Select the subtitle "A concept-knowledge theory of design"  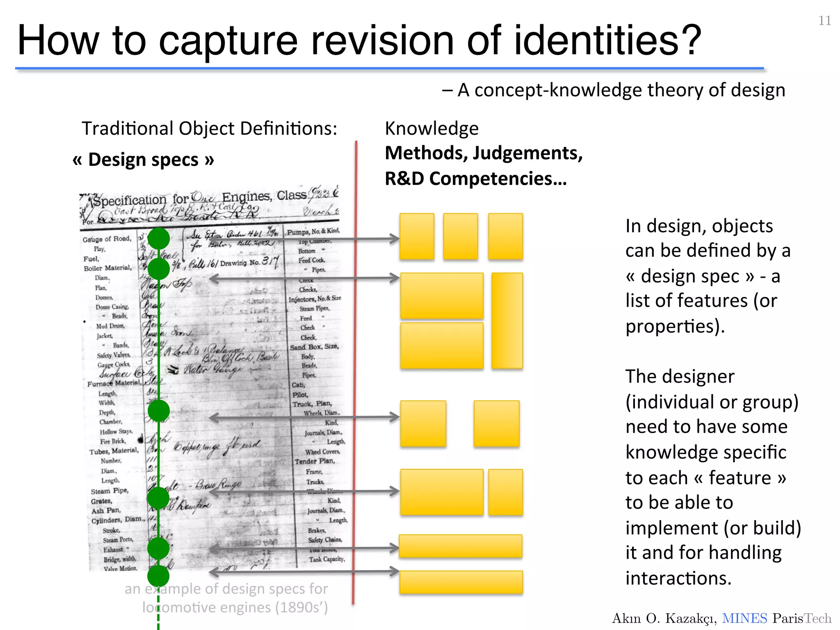[621, 90]
